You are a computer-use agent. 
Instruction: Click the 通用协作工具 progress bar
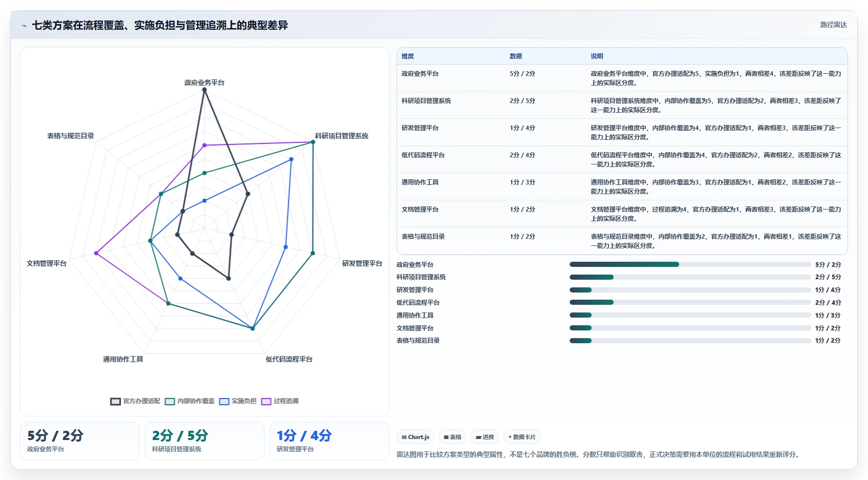690,315
